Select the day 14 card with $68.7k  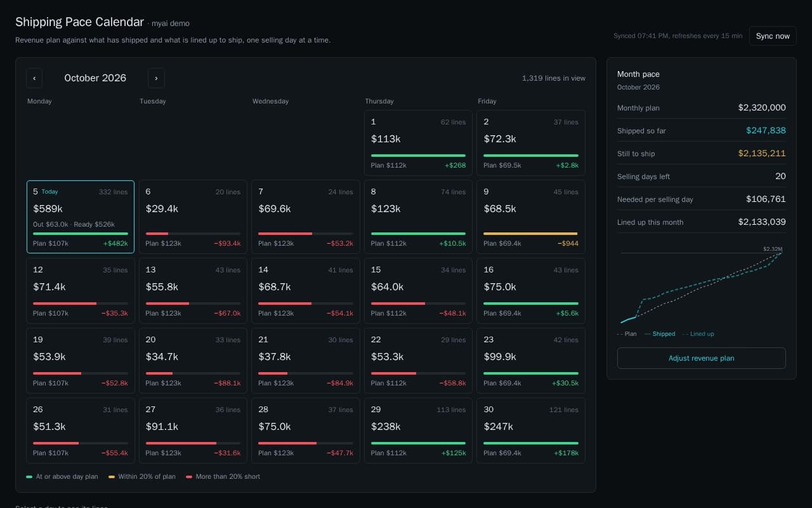point(306,291)
